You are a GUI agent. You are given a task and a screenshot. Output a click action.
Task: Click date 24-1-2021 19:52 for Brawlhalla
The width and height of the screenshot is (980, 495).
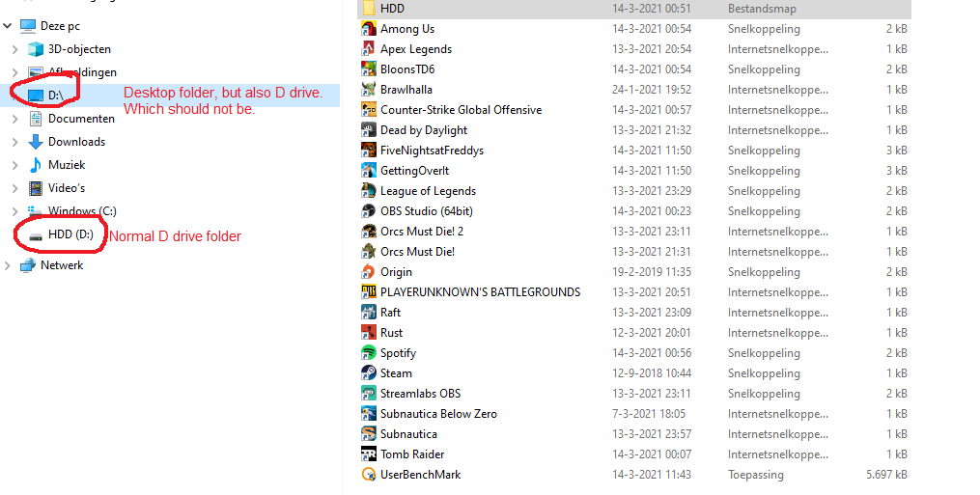(x=652, y=90)
